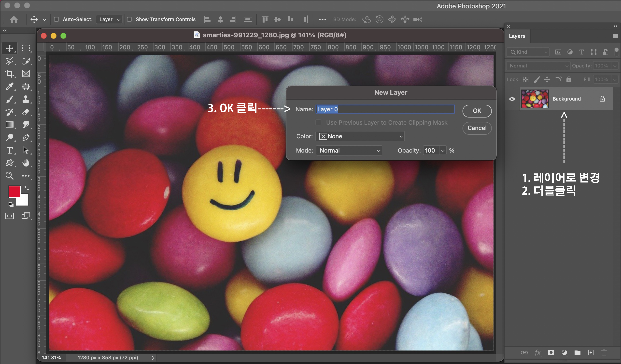
Task: Select the Zoom tool
Action: click(9, 176)
